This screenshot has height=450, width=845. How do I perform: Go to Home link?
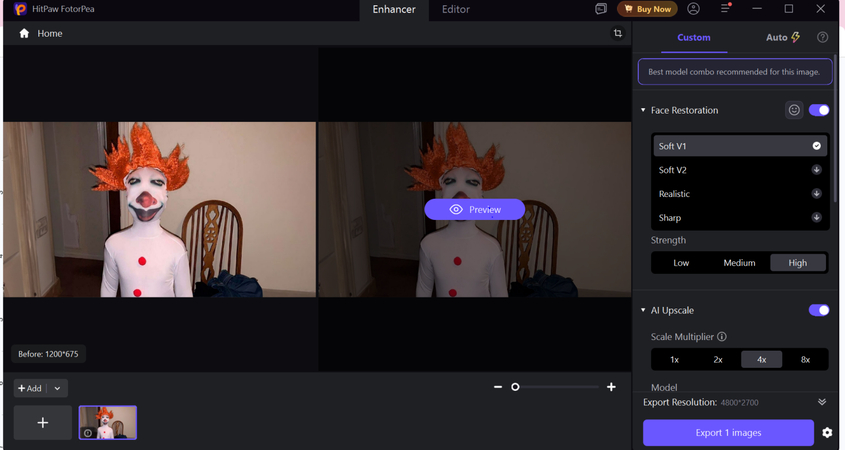(x=50, y=33)
